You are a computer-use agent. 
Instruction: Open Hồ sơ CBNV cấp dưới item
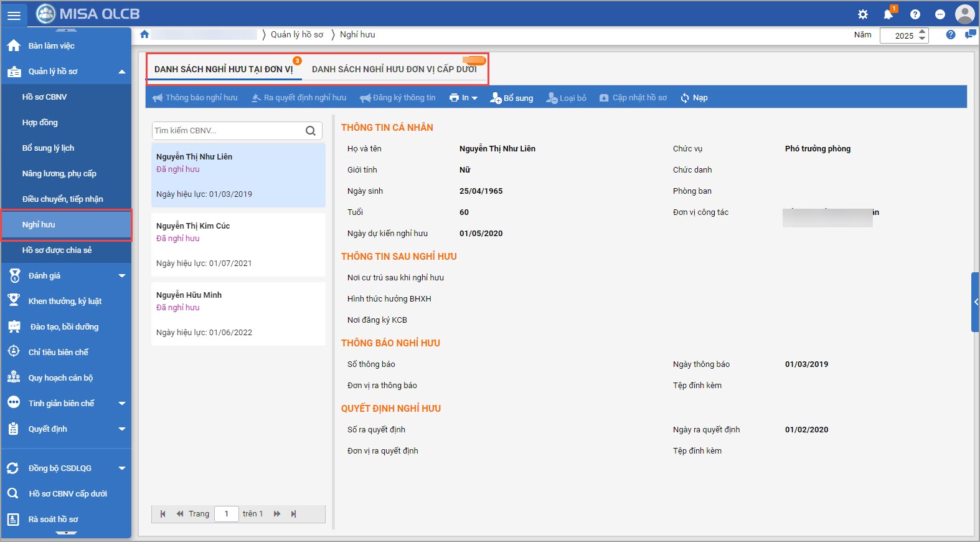click(66, 493)
